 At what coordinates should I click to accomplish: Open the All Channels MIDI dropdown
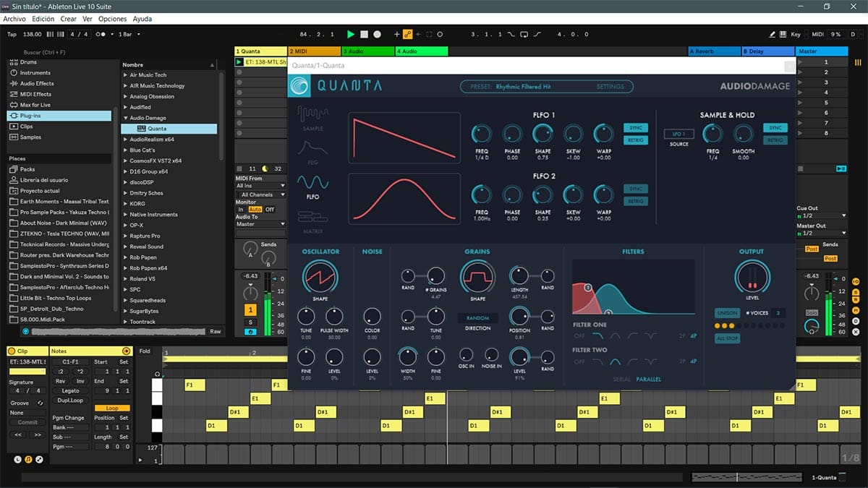(x=260, y=194)
